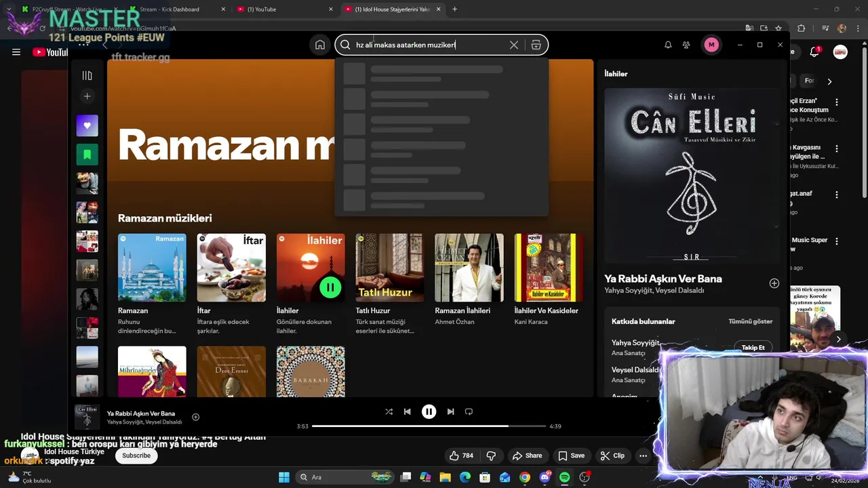Image resolution: width=868 pixels, height=488 pixels.
Task: Subscribe to Idol House Türkiye
Action: 136,455
